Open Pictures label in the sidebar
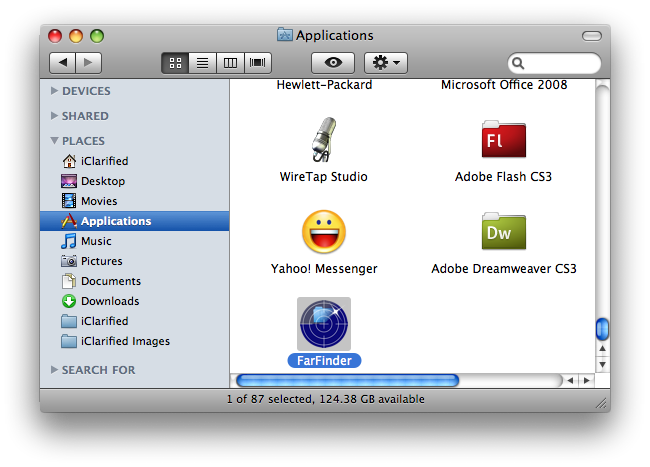The image size is (650, 467). coord(102,261)
